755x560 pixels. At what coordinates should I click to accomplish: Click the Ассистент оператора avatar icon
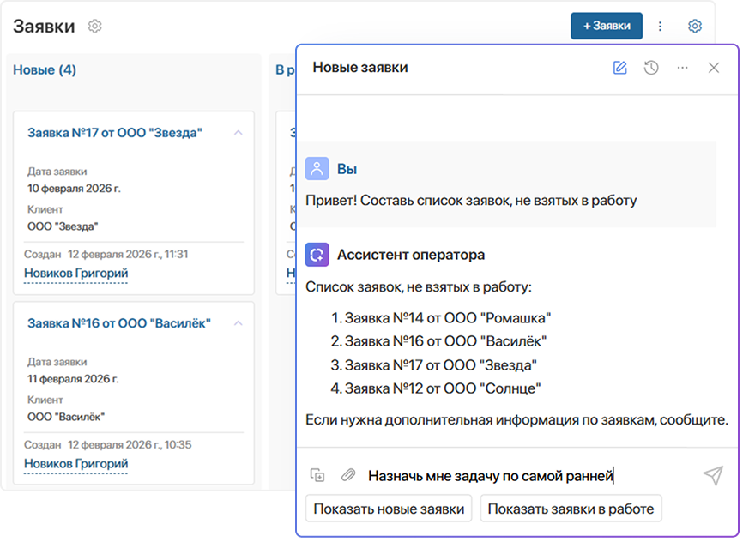click(x=317, y=255)
